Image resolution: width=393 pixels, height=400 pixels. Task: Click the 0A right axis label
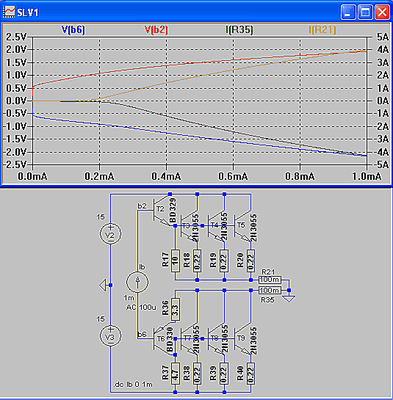(x=383, y=101)
